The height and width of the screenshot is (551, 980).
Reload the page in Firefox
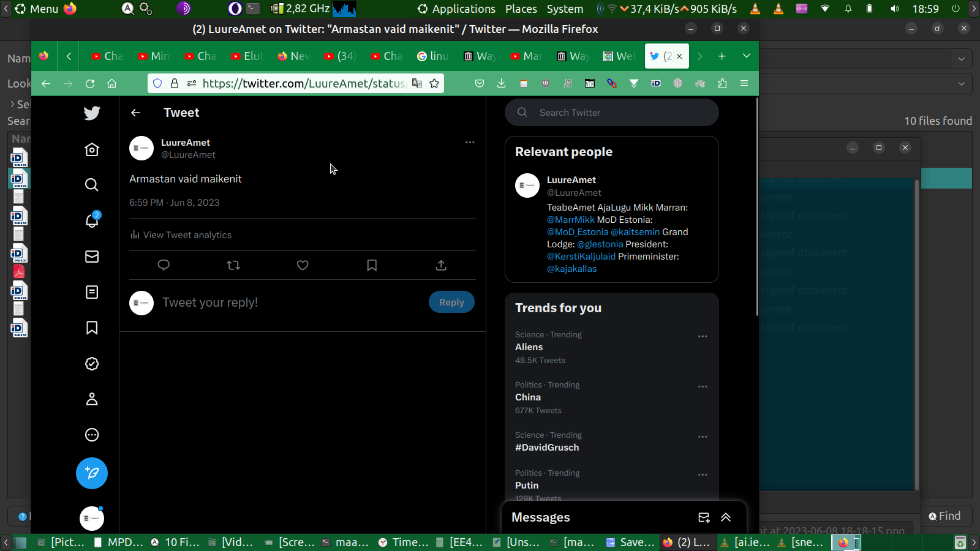tap(90, 84)
